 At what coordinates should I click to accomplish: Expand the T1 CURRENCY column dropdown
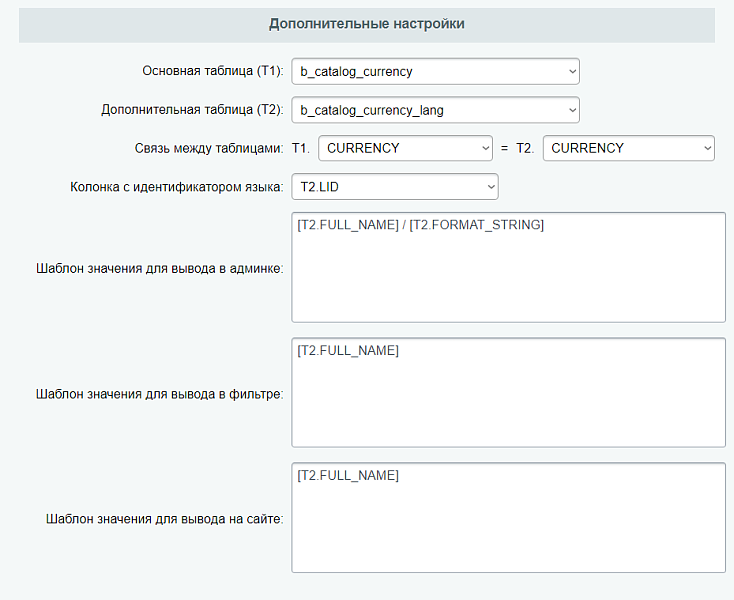tap(405, 148)
